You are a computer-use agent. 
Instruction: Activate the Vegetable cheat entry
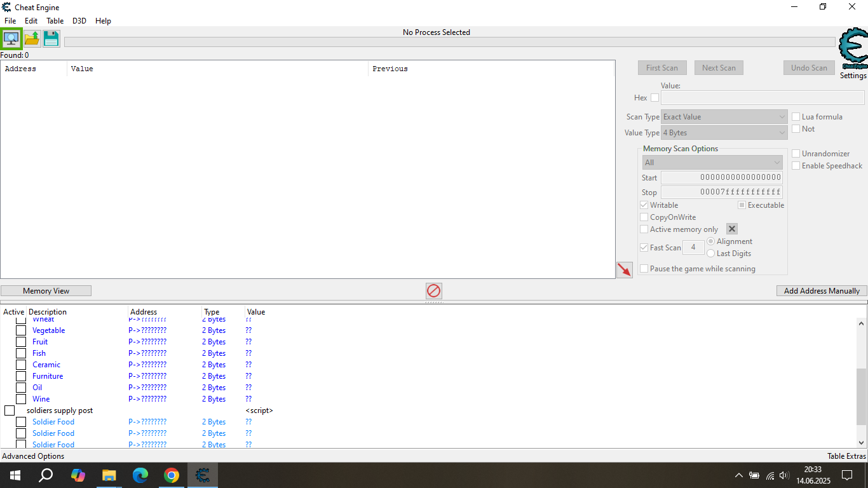(x=20, y=330)
